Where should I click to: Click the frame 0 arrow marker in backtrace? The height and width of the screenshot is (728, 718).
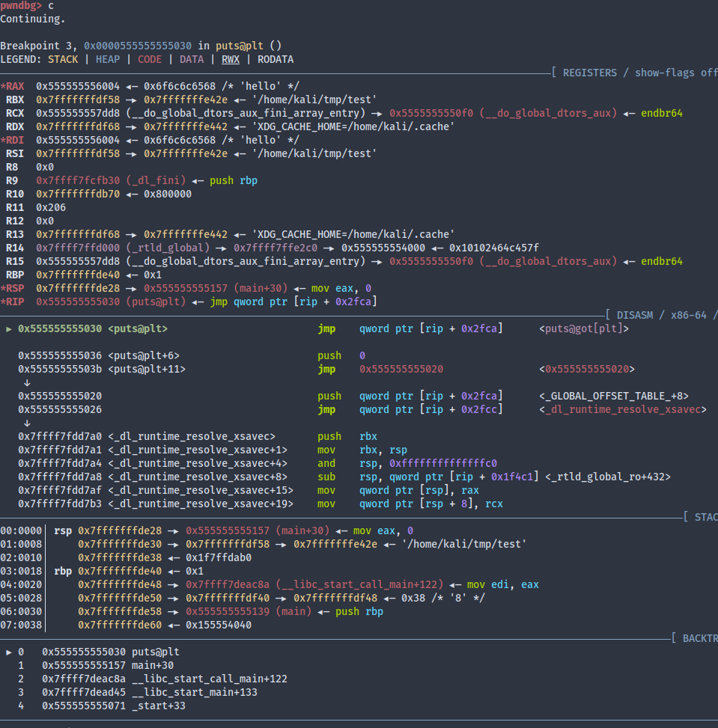click(9, 652)
